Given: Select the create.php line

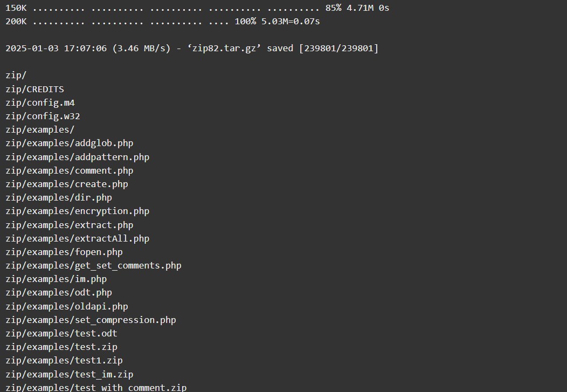Looking at the screenshot, I should click(x=67, y=184).
